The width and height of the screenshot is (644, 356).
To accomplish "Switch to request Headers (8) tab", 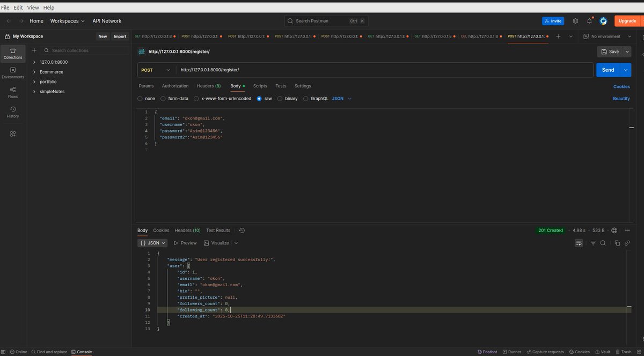I will coord(209,86).
